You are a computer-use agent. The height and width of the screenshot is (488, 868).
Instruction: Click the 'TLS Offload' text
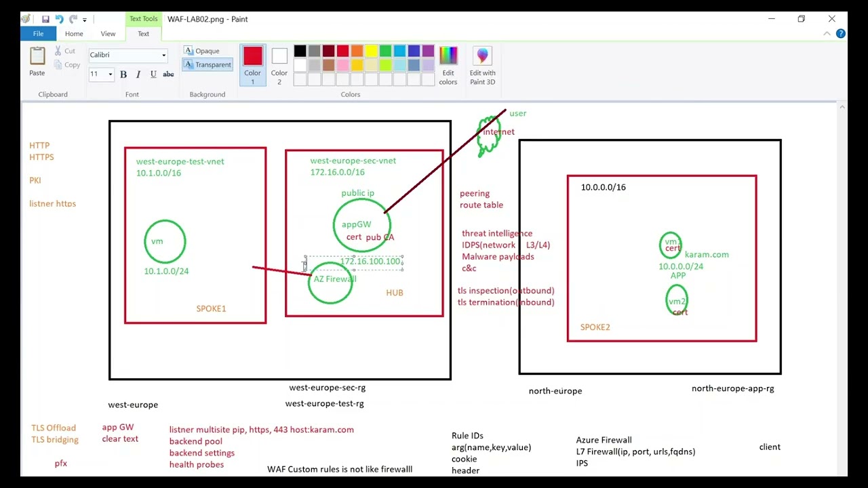[x=54, y=428]
